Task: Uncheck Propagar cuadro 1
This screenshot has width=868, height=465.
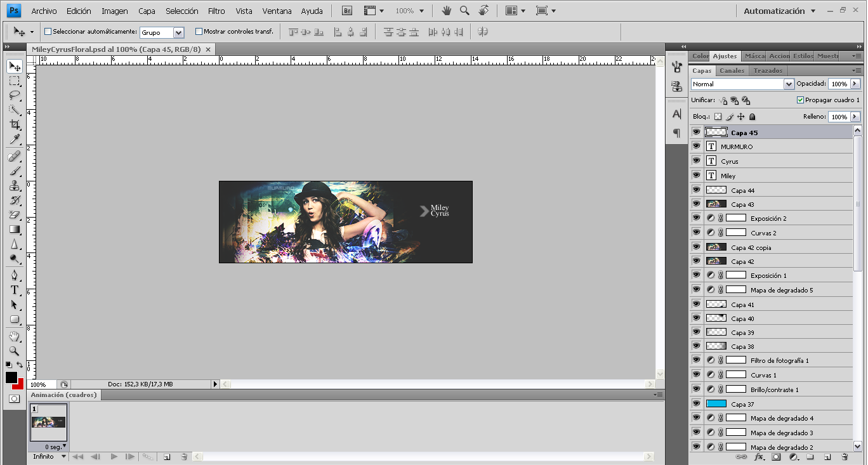Action: (x=800, y=100)
